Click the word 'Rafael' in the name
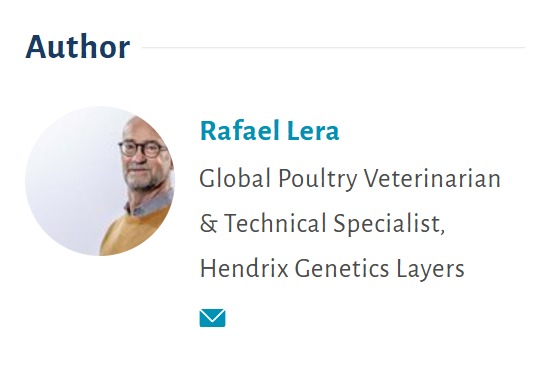 [x=240, y=131]
